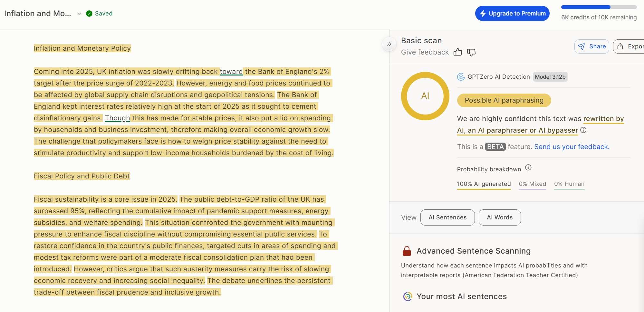Collapse the scan panel with double-chevron icon
This screenshot has width=644, height=312.
pos(389,44)
